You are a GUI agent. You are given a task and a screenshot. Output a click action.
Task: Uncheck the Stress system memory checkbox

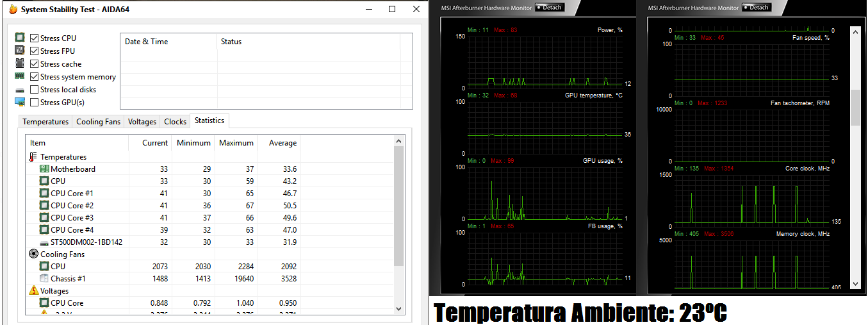click(x=35, y=77)
